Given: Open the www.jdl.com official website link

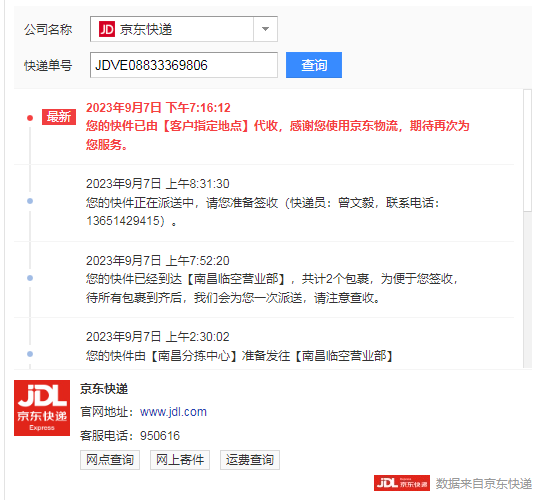Looking at the screenshot, I should (173, 412).
